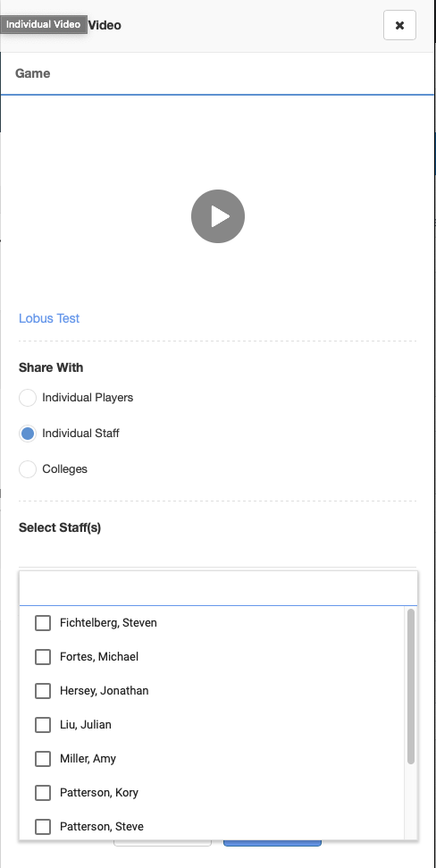Click the white button below the staff list
This screenshot has width=436, height=868.
click(x=163, y=843)
